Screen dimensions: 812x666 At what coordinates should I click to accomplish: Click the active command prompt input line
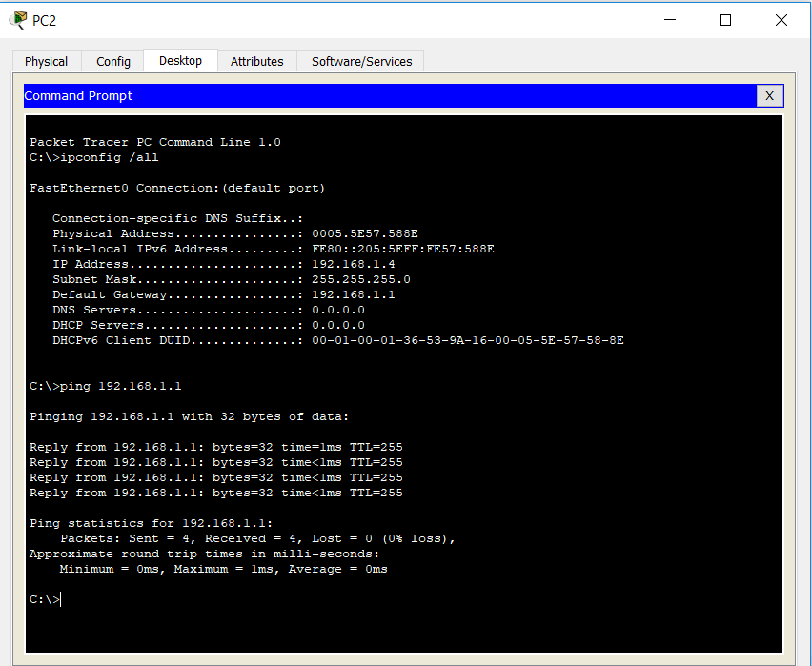(46, 598)
